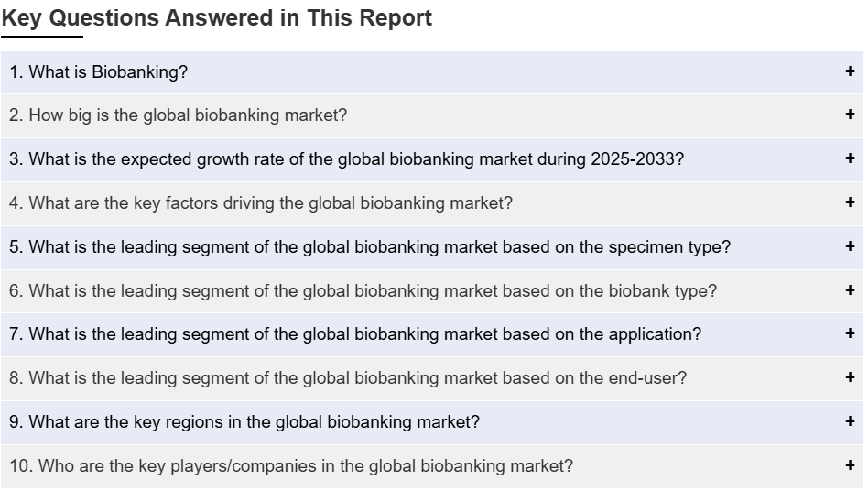Click plus icon beside biobank type question

coord(850,289)
